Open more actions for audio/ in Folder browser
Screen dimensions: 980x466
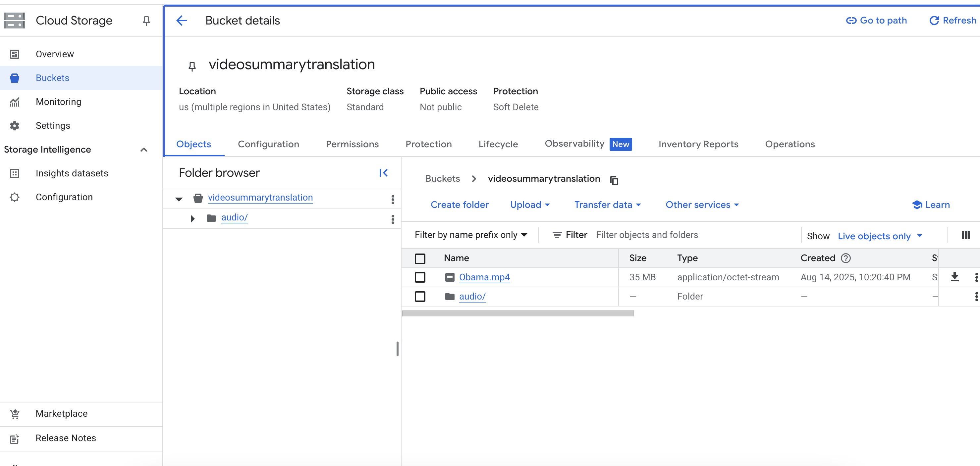pyautogui.click(x=393, y=219)
